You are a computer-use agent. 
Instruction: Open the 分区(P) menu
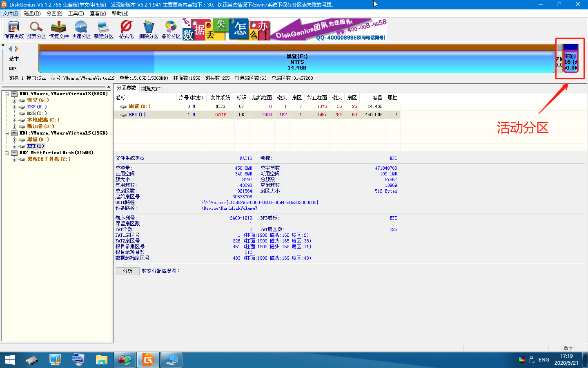pyautogui.click(x=54, y=13)
